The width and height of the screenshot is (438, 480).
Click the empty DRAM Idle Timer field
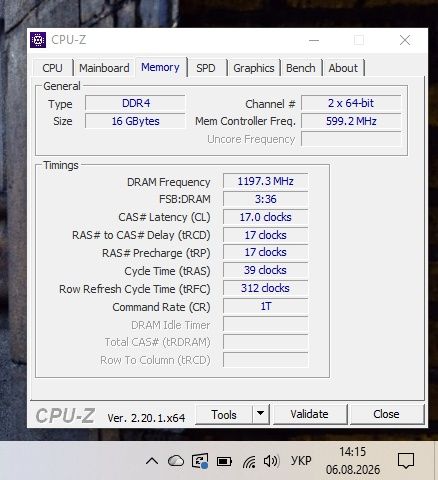coord(265,324)
